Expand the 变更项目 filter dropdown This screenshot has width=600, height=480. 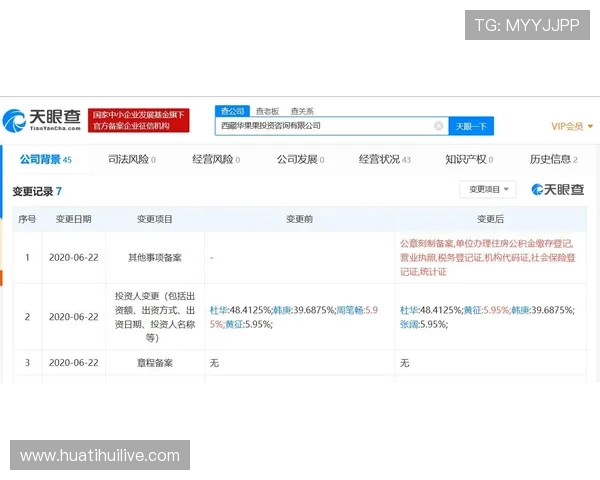[488, 189]
